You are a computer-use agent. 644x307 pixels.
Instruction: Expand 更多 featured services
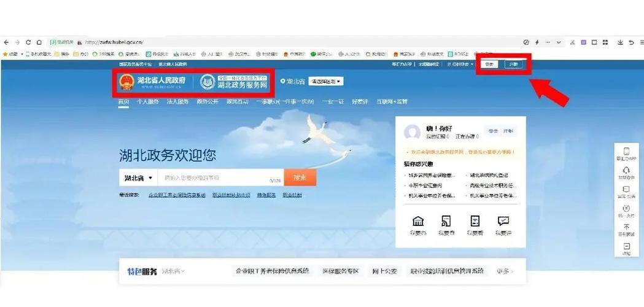coord(505,271)
